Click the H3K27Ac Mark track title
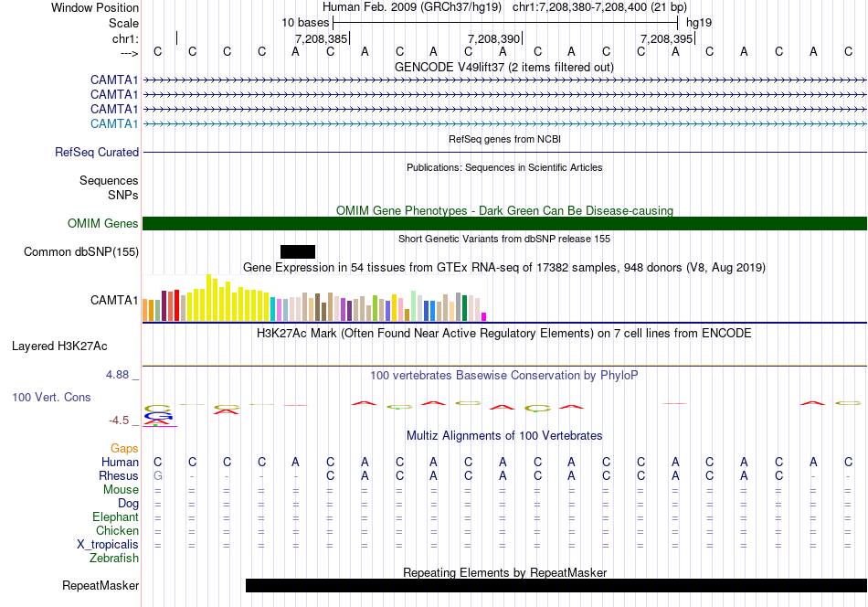This screenshot has height=607, width=868. [x=504, y=334]
